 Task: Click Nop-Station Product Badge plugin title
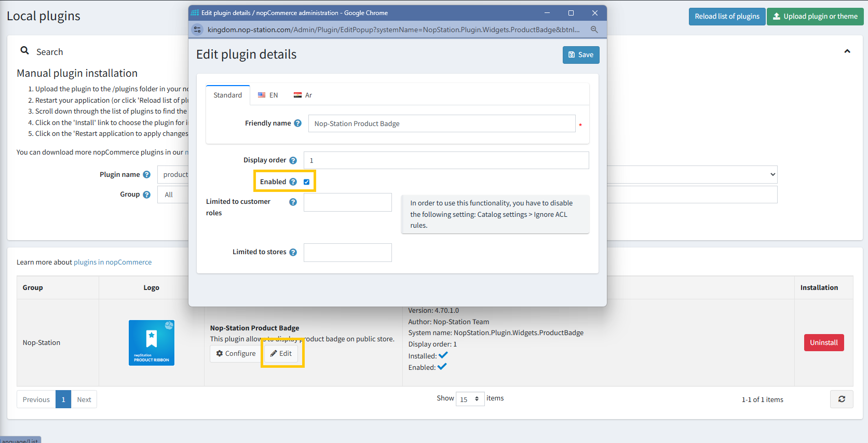tap(254, 328)
